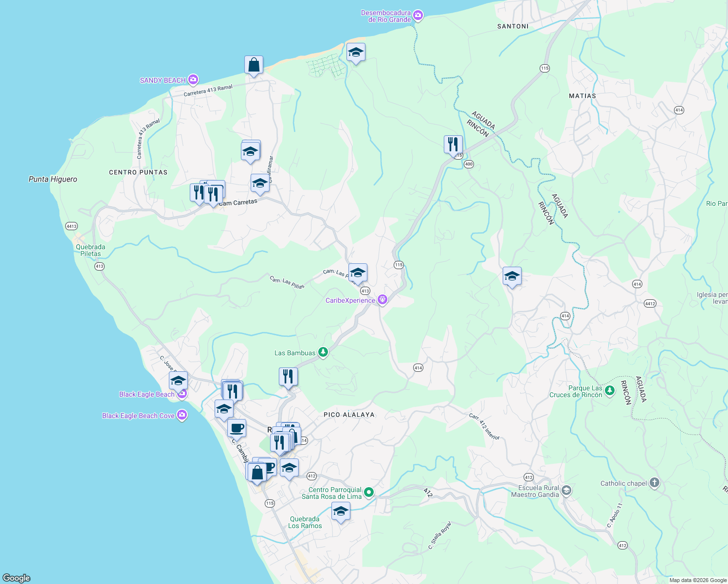Select the route 400 road shield
The width and height of the screenshot is (728, 584).
pos(469,164)
